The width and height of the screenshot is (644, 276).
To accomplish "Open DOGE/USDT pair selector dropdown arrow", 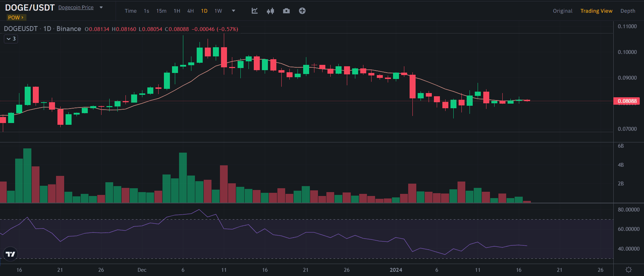I will click(x=101, y=7).
